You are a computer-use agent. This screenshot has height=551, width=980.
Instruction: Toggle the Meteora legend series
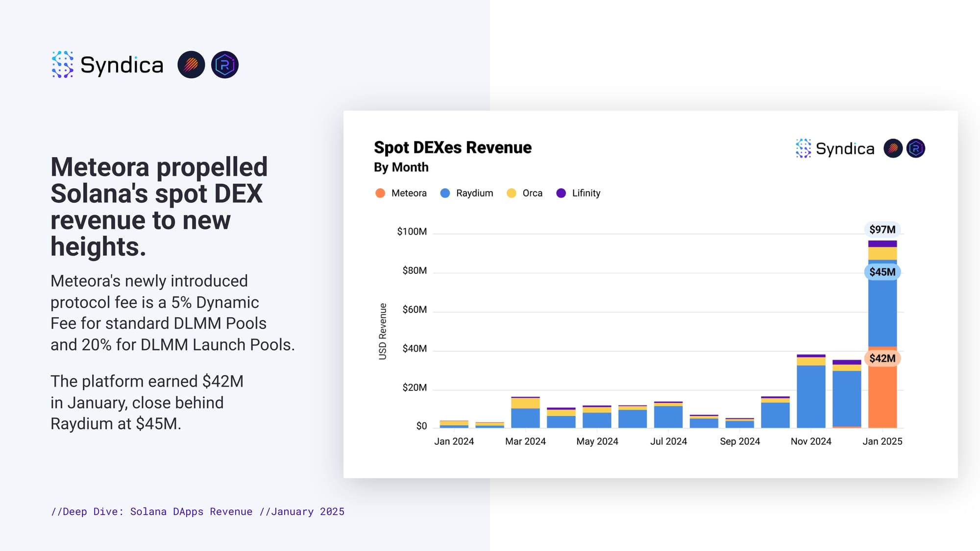point(409,193)
